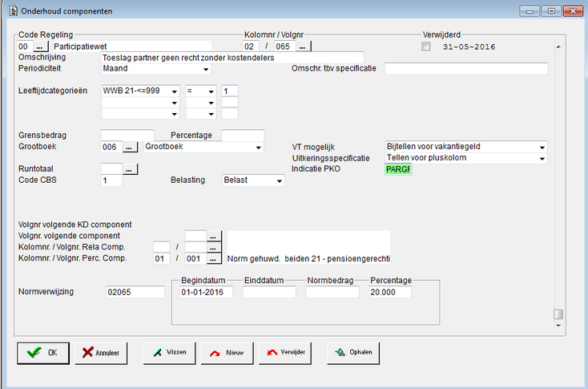
Task: Click the Grensbedrag input field
Action: tap(127, 136)
